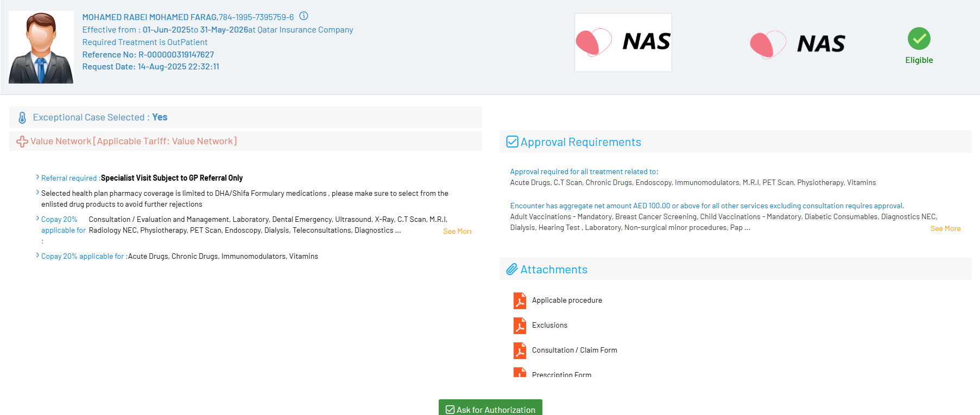Expand See More under copay coverage list
Image resolution: width=980 pixels, height=415 pixels.
point(457,232)
